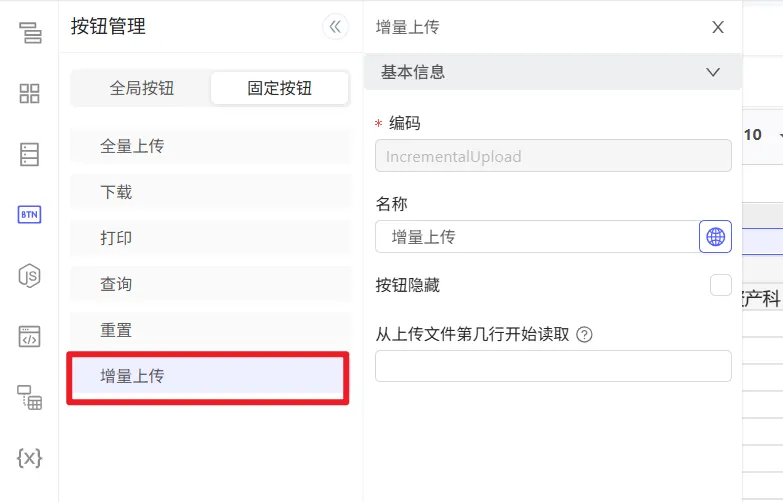783x502 pixels.
Task: Switch to the 固定按钮 tab
Action: 279,88
